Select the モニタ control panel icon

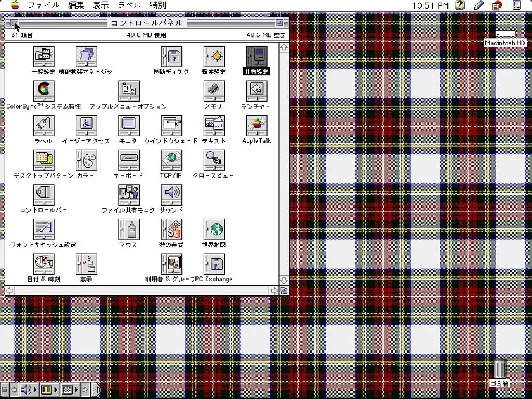click(129, 126)
